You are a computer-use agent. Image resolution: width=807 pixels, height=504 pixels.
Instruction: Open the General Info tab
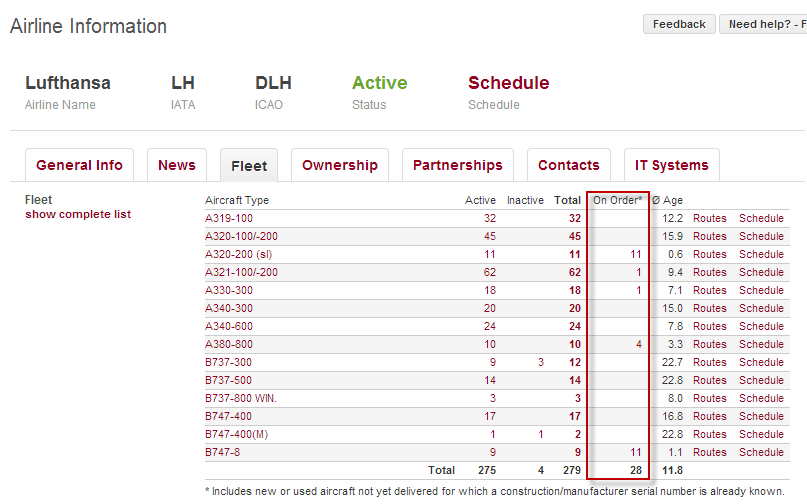pos(79,165)
